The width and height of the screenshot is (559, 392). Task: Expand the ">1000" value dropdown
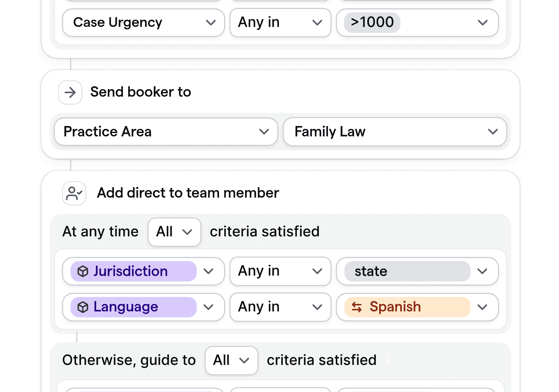(x=482, y=23)
